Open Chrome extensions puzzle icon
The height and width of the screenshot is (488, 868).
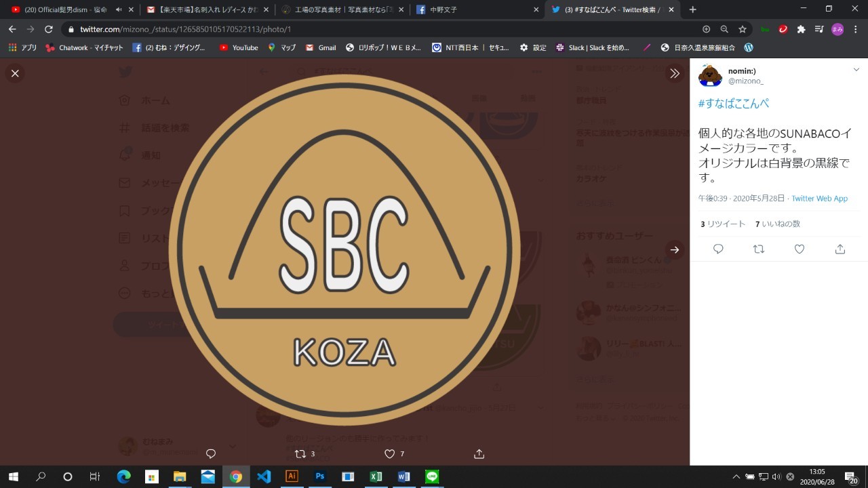[801, 29]
